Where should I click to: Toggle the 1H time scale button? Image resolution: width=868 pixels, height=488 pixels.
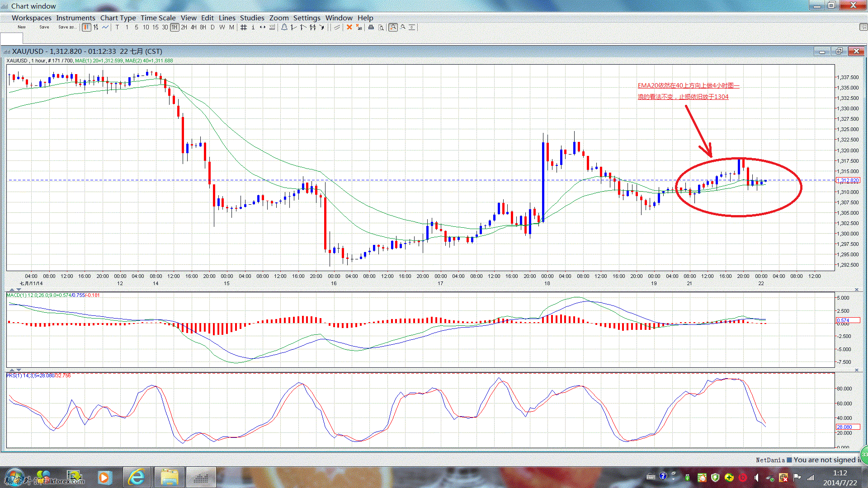tap(175, 27)
